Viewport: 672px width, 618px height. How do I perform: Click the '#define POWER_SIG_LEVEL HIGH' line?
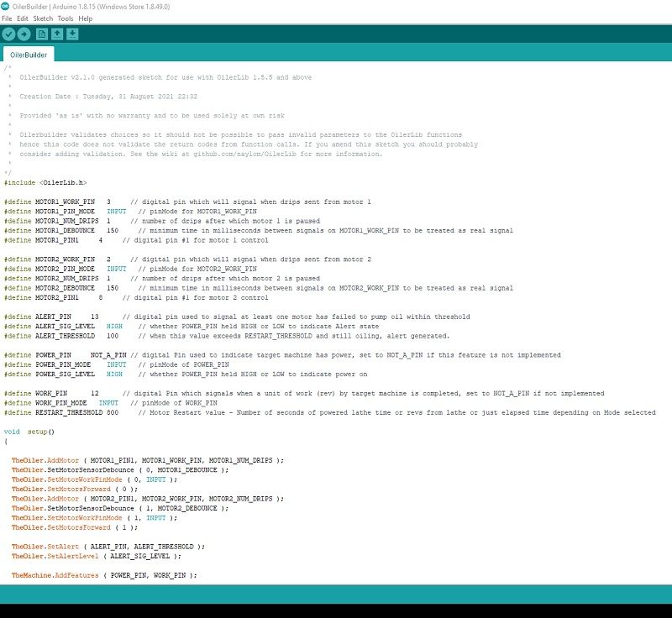(186, 374)
